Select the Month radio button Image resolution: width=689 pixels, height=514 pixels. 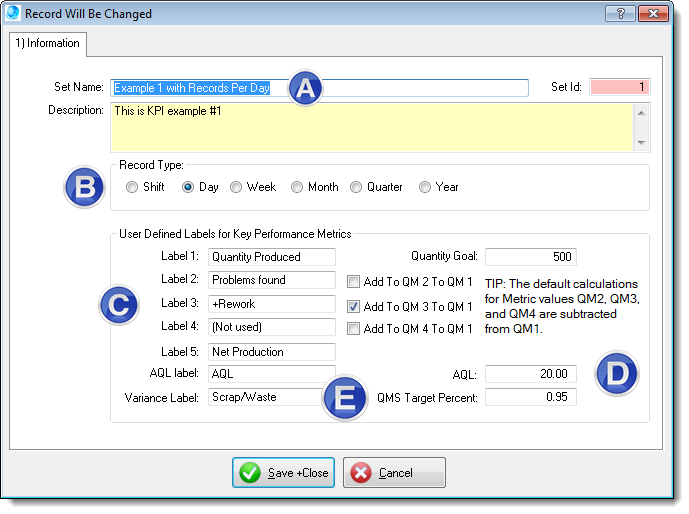click(x=297, y=187)
